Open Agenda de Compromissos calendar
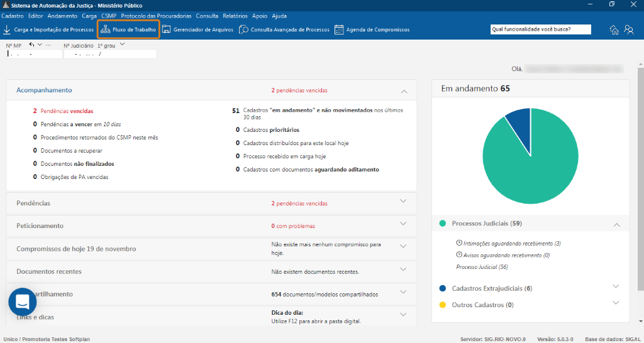The image size is (644, 343). [x=372, y=30]
